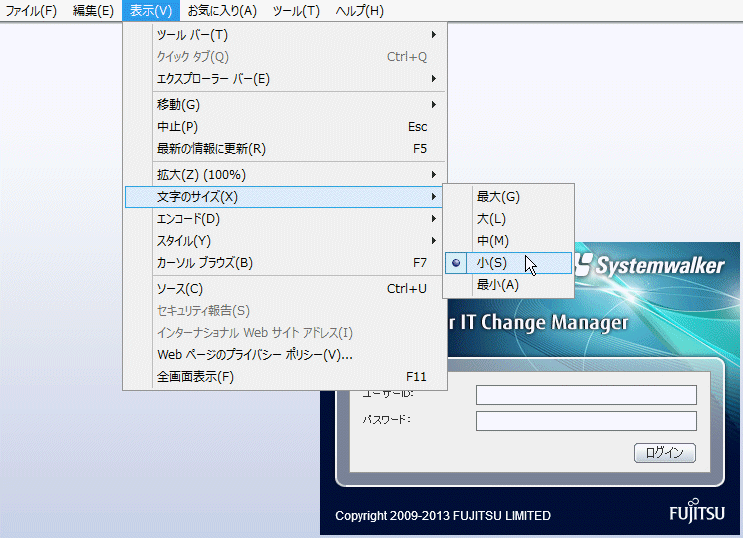The width and height of the screenshot is (743, 538).
Task: Expand the 拡大(Z) (100%) zoom submenu
Action: pyautogui.click(x=285, y=175)
